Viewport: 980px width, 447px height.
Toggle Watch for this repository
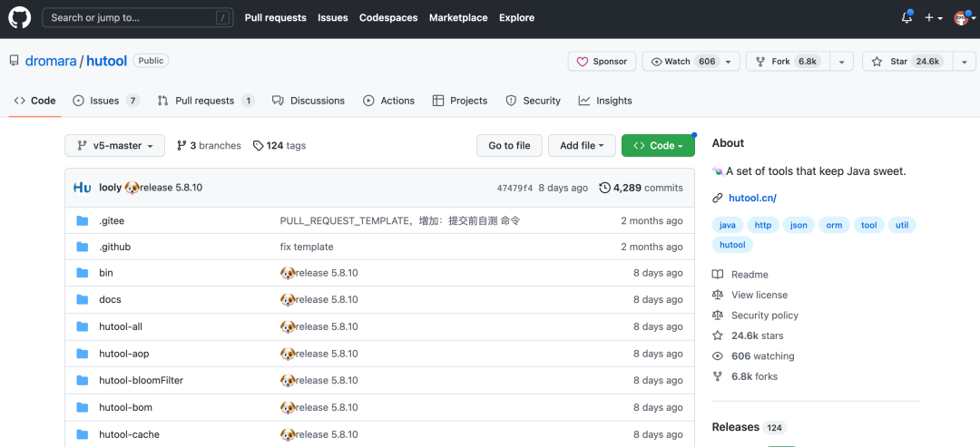click(x=676, y=62)
